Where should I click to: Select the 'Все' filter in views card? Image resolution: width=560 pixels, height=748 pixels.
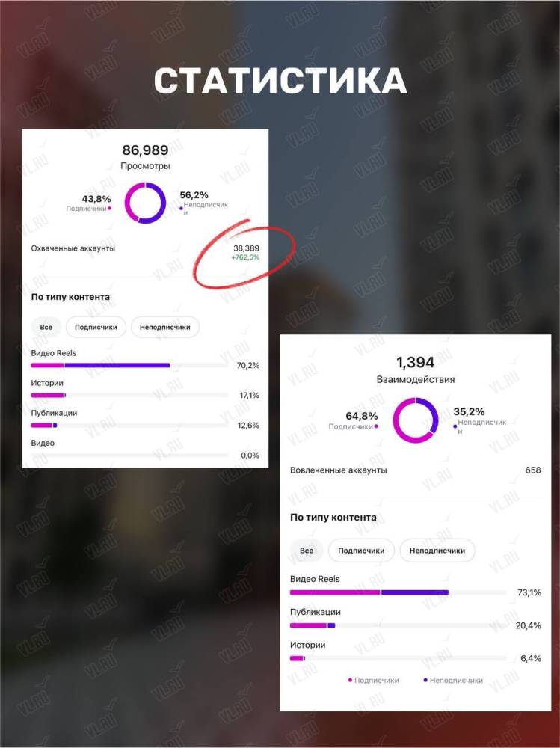click(x=46, y=327)
